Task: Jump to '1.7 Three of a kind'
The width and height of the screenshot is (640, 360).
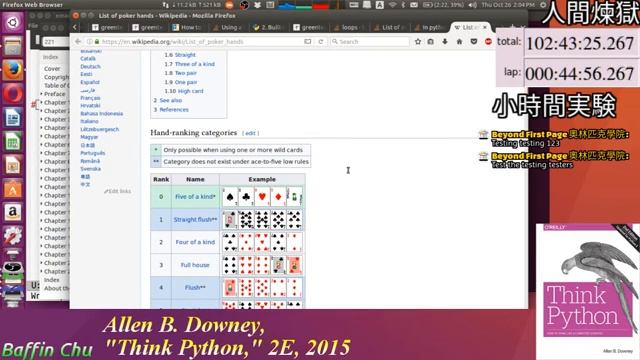Action: pyautogui.click(x=189, y=64)
